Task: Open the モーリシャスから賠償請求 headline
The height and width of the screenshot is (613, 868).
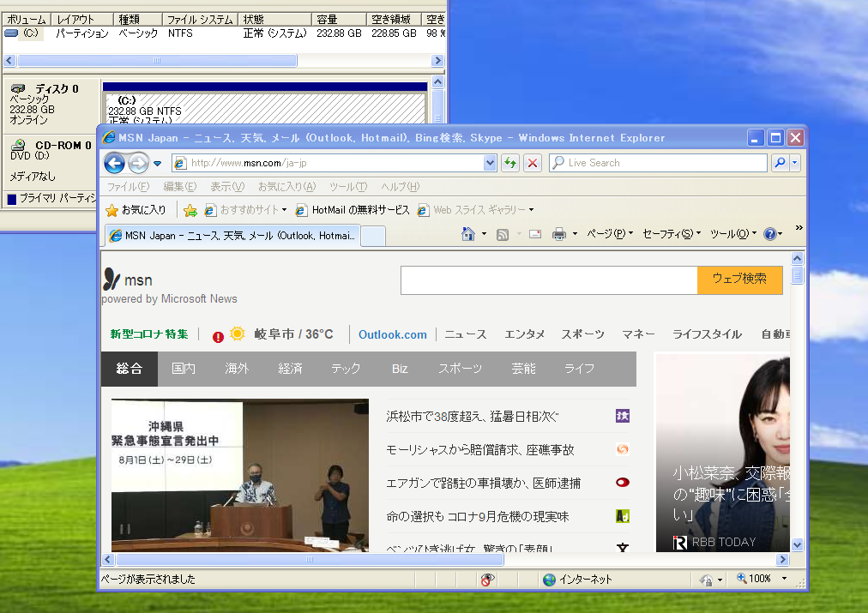Action: pos(480,450)
